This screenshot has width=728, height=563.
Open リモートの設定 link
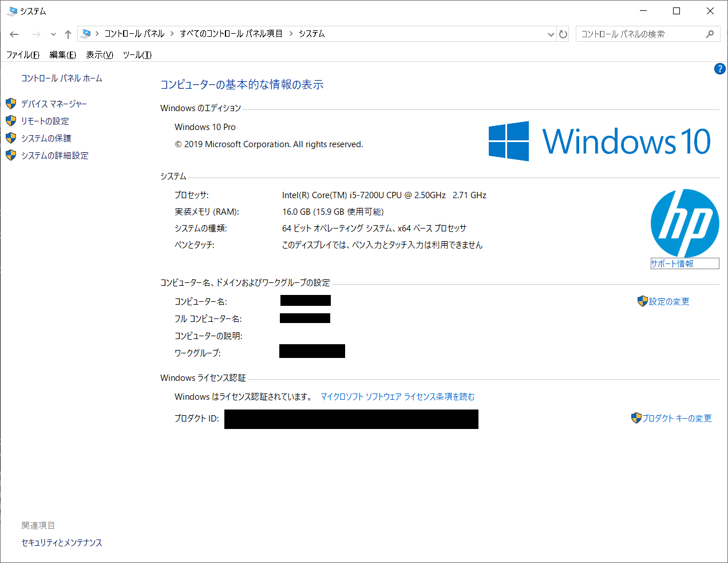[x=45, y=121]
